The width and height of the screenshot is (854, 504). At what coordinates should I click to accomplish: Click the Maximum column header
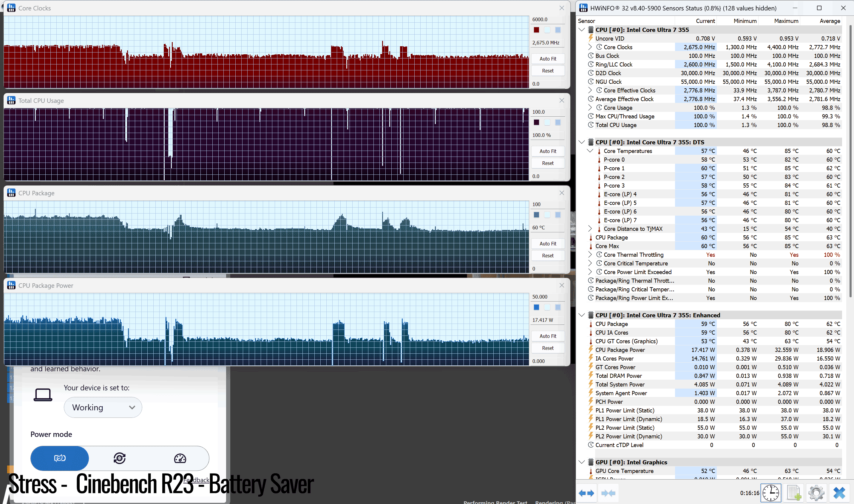[x=779, y=21]
